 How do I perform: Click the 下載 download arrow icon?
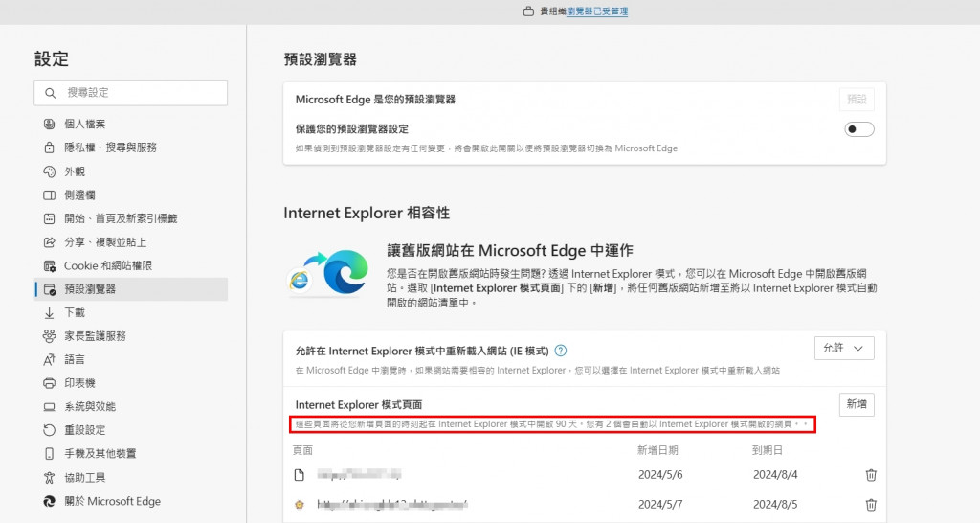(50, 313)
